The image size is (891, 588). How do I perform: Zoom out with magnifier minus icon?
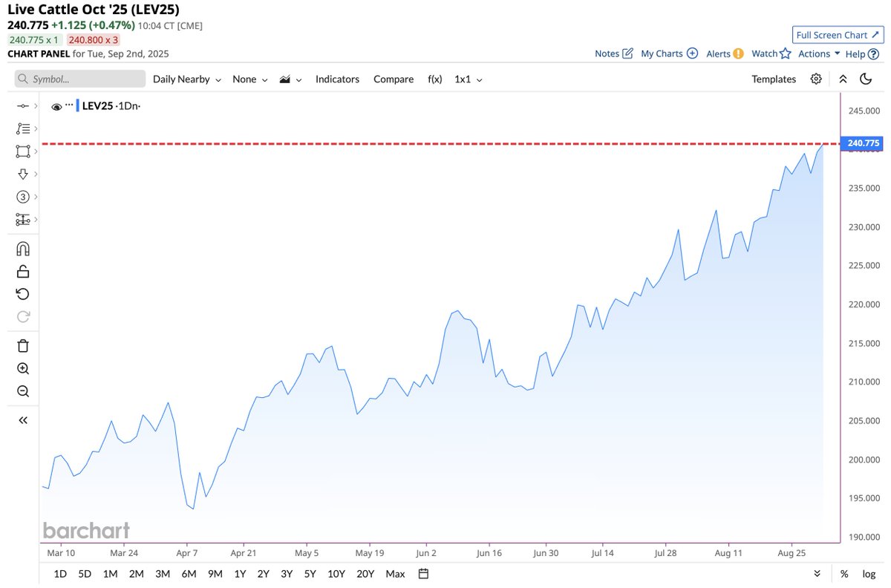point(22,391)
